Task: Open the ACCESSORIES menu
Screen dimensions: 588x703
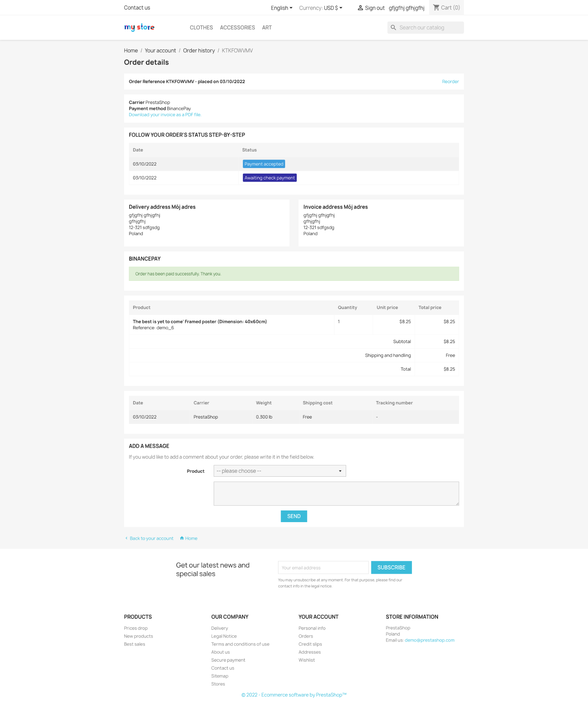Action: (237, 27)
